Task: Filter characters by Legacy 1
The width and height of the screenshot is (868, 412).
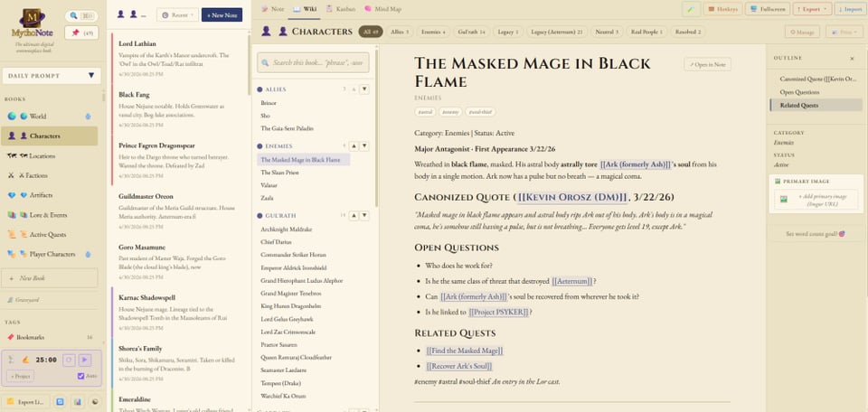Action: (508, 33)
